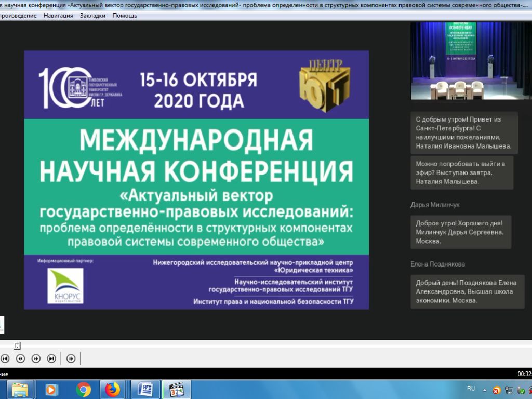The image size is (532, 399).
Task: Select Media Player Classic taskbar icon
Action: click(177, 390)
